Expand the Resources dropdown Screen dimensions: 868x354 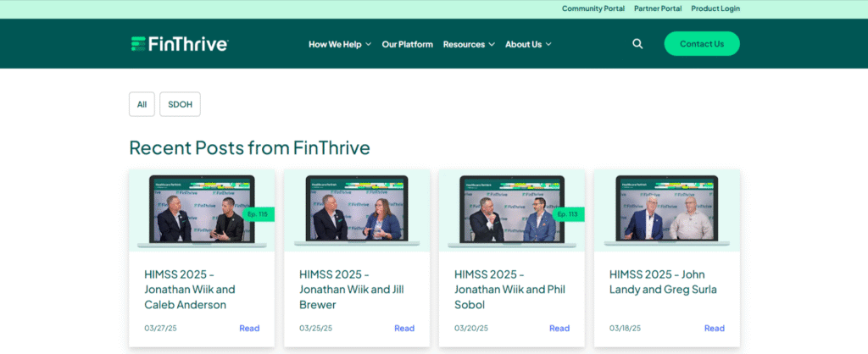pyautogui.click(x=469, y=44)
